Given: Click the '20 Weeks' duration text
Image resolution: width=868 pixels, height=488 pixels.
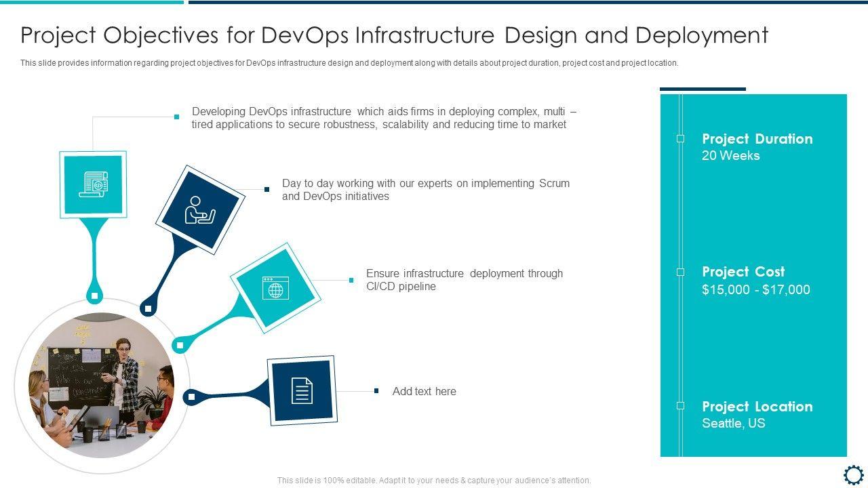Looking at the screenshot, I should (730, 156).
